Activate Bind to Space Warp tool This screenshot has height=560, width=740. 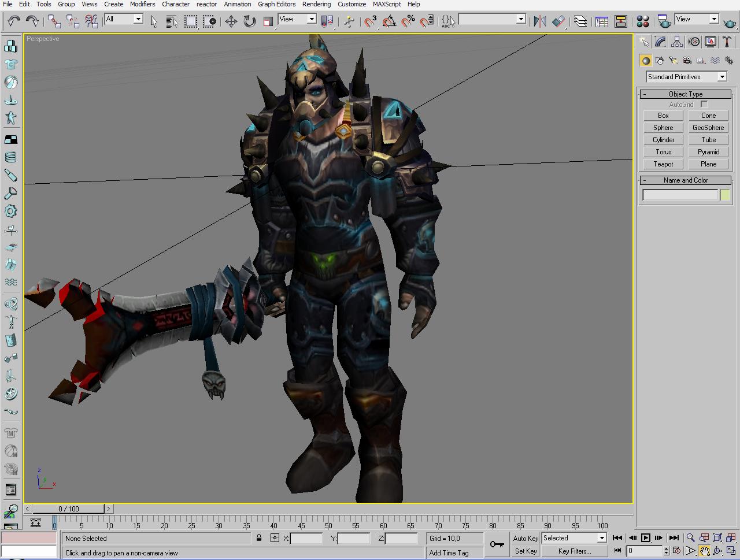[91, 21]
